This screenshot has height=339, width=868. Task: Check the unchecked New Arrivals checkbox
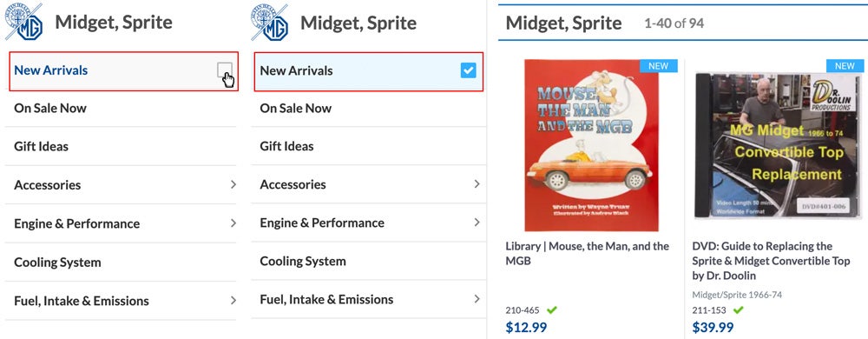224,70
